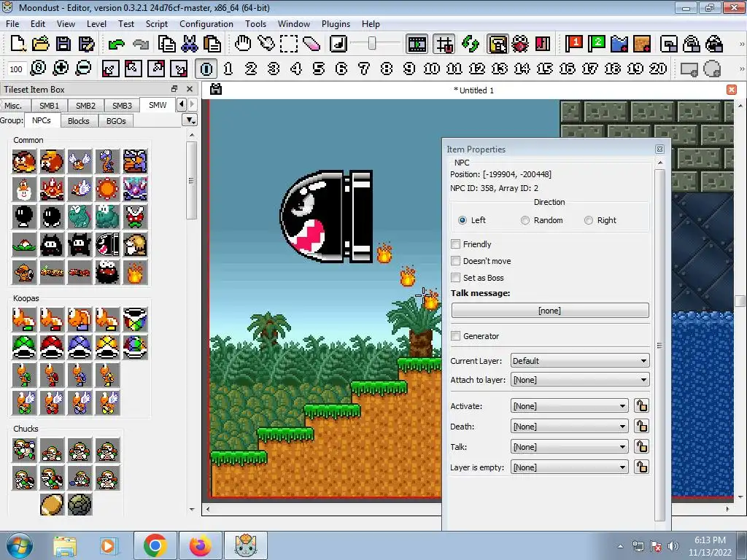
Task: Toggle the Item Properties toolbar icon
Action: pyautogui.click(x=498, y=44)
